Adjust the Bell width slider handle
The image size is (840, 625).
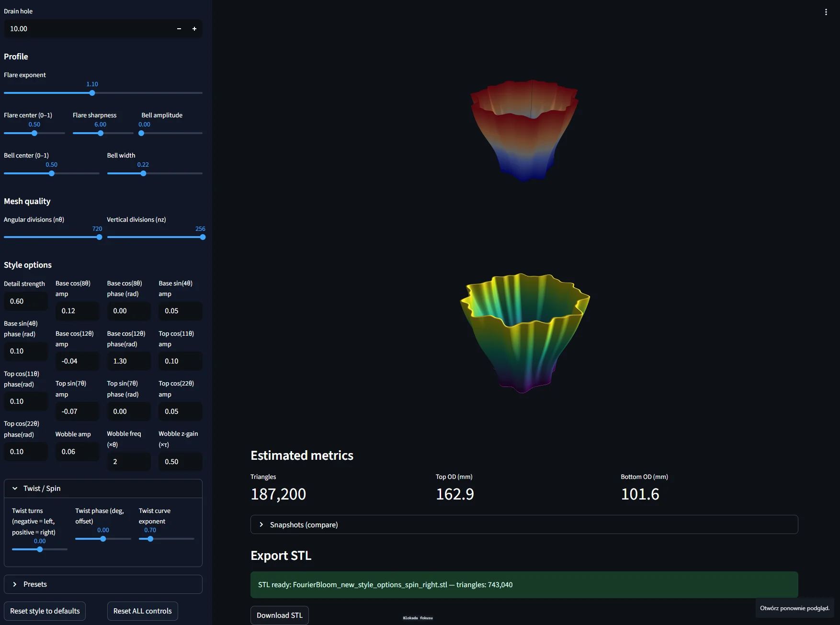[143, 173]
